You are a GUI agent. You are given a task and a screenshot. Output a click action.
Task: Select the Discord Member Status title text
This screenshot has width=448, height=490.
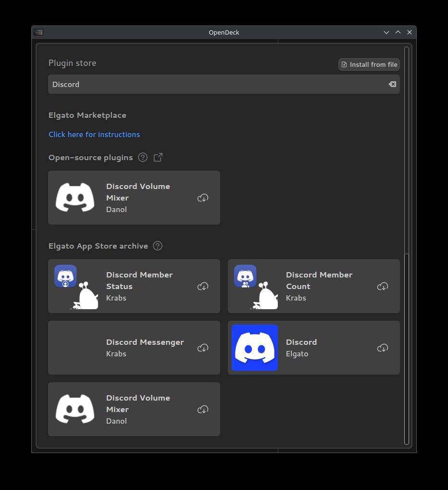point(139,280)
